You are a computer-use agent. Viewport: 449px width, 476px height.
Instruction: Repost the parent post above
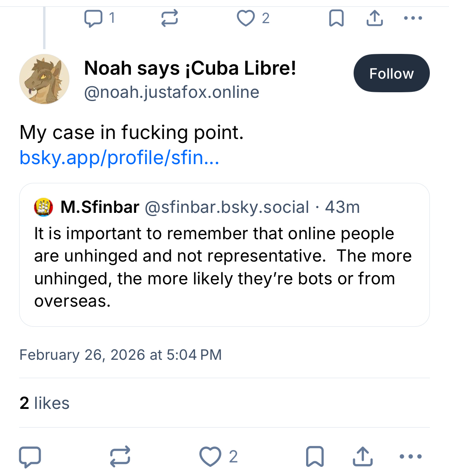[x=169, y=18]
